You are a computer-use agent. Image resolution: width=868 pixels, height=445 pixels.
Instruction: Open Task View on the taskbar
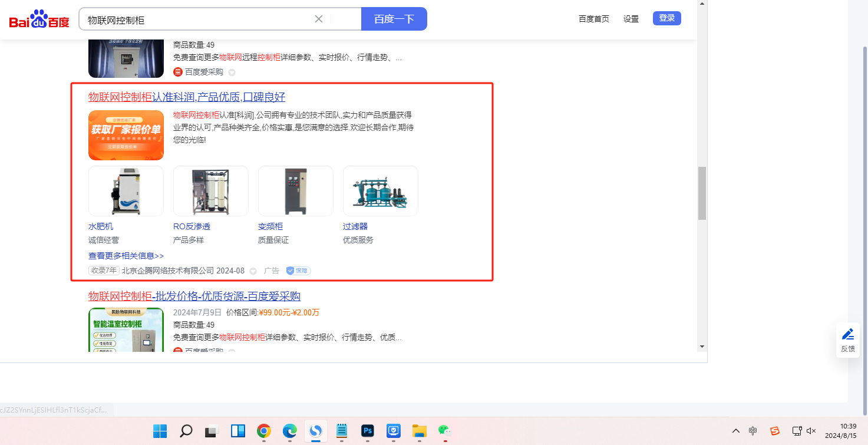(x=212, y=431)
